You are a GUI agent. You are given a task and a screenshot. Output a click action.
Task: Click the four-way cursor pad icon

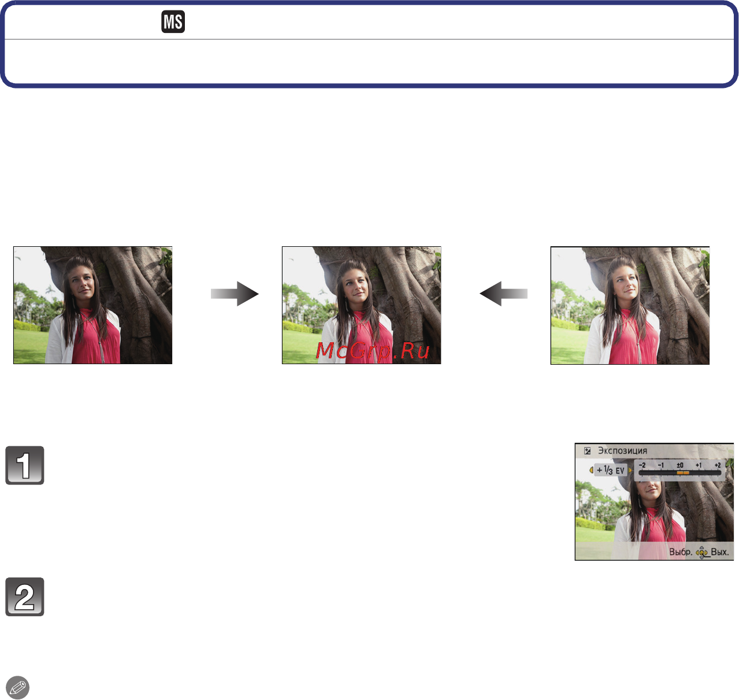click(702, 553)
